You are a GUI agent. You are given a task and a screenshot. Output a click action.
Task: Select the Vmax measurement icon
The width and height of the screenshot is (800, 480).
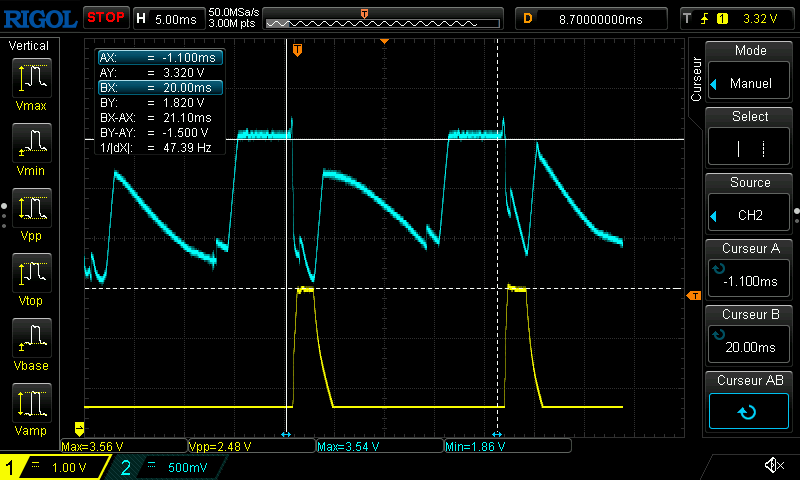pos(32,78)
